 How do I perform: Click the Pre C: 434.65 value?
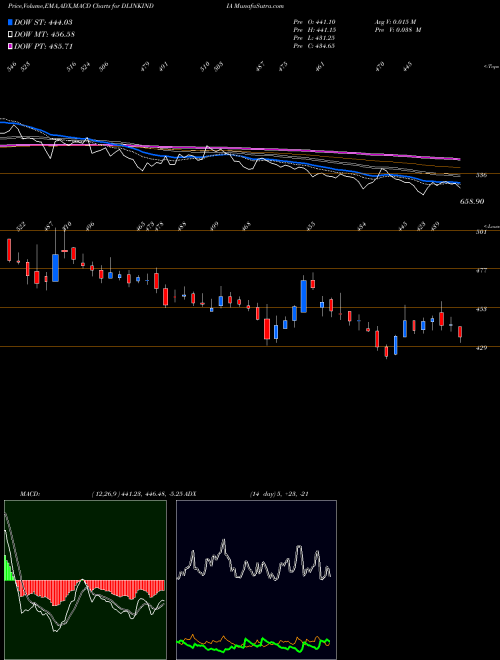click(x=314, y=46)
